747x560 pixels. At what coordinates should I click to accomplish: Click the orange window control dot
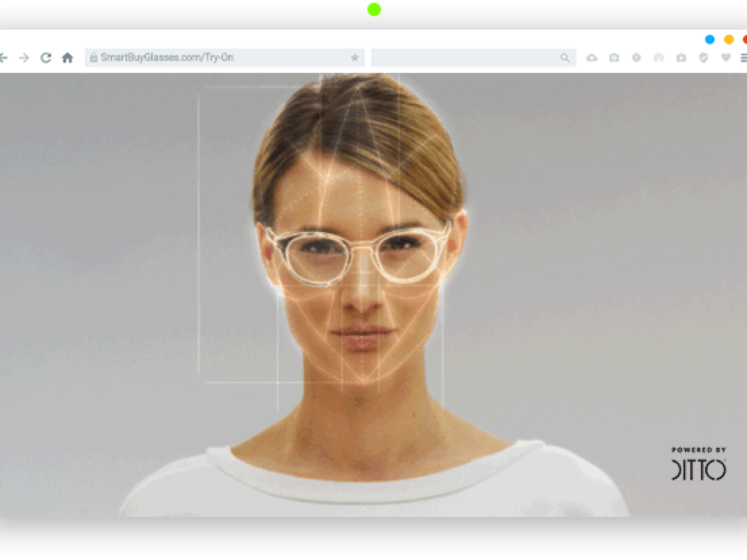728,39
